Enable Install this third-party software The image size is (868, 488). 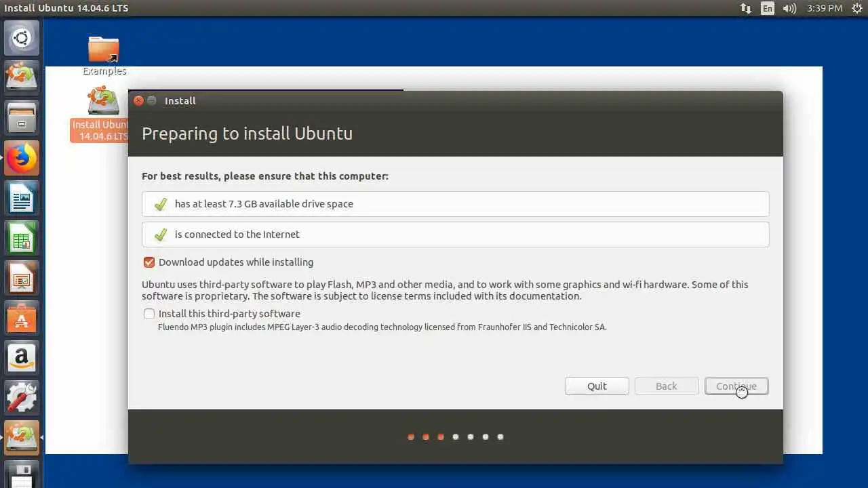click(149, 314)
